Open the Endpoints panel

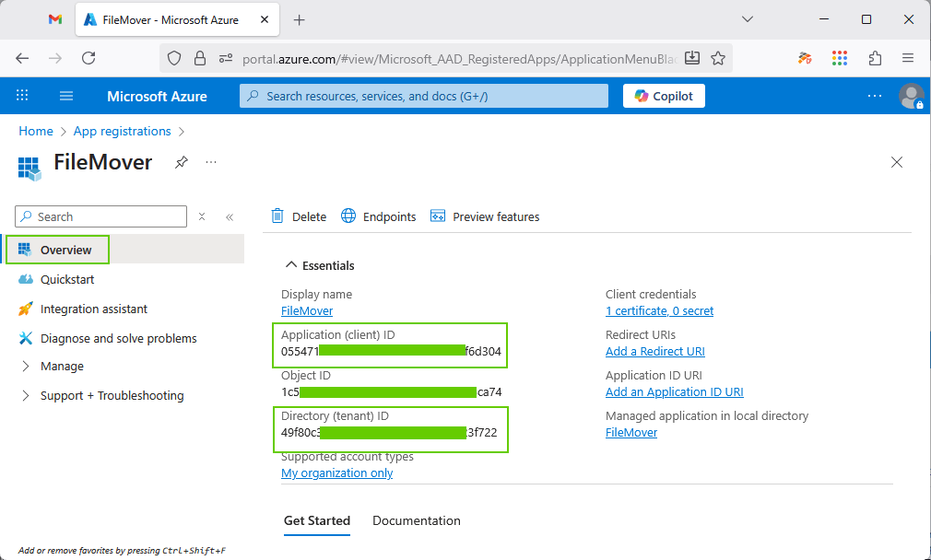click(x=381, y=216)
